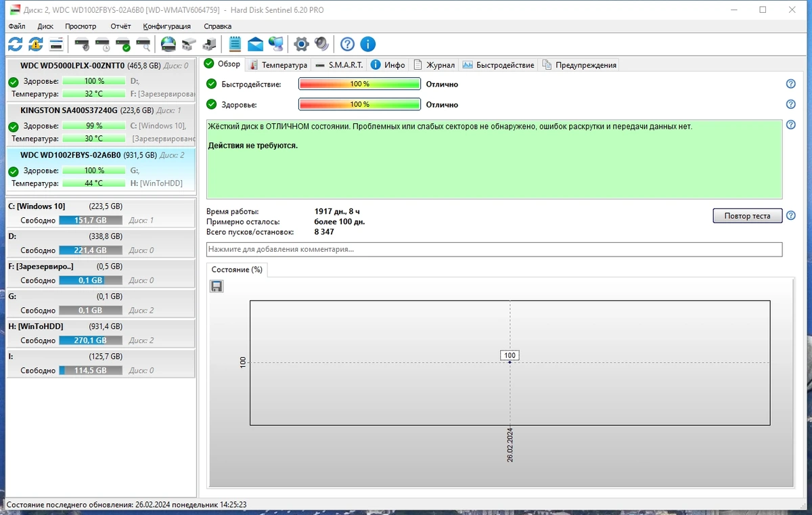Viewport: 812px width, 515px height.
Task: Switch to the S.M.A.R.T. tab
Action: (339, 65)
